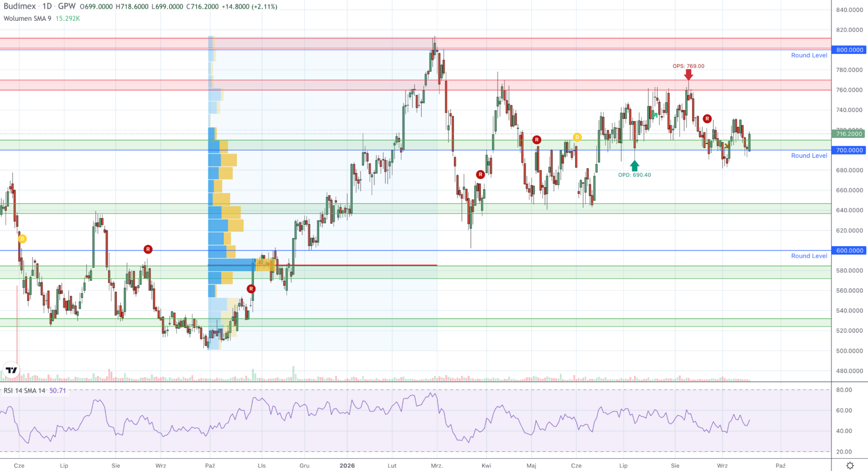The height and width of the screenshot is (471, 868).
Task: Open the red R marker above Maj candles
Action: (x=537, y=140)
